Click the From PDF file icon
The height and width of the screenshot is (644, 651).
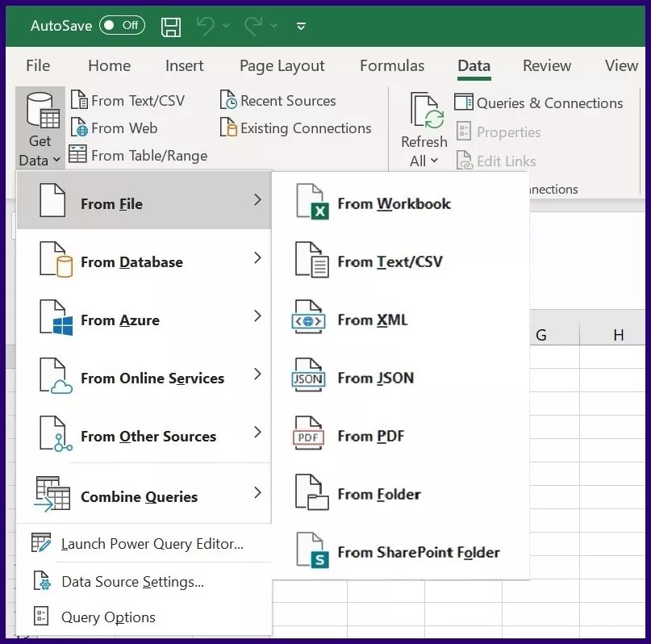pos(308,436)
